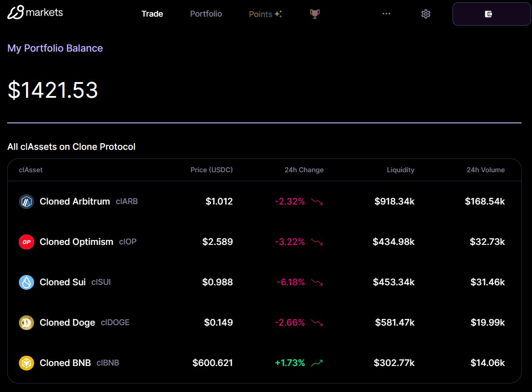Click the $600.621 price cell
Image resolution: width=532 pixels, height=392 pixels.
pyautogui.click(x=213, y=363)
